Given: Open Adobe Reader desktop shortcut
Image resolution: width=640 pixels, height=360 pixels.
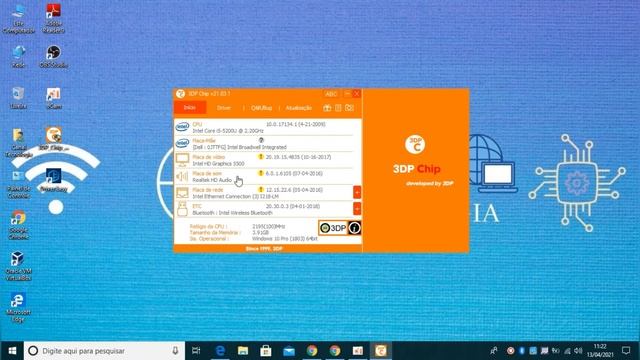Looking at the screenshot, I should pos(53,19).
